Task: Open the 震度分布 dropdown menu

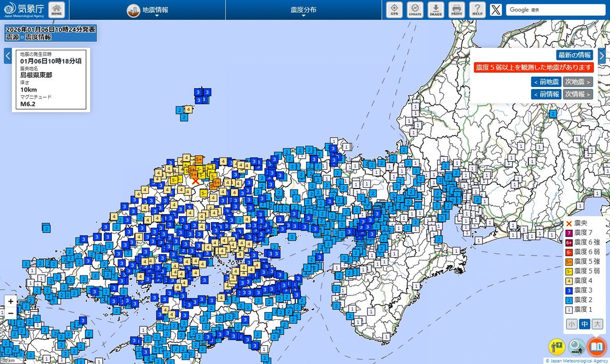Action: click(303, 10)
